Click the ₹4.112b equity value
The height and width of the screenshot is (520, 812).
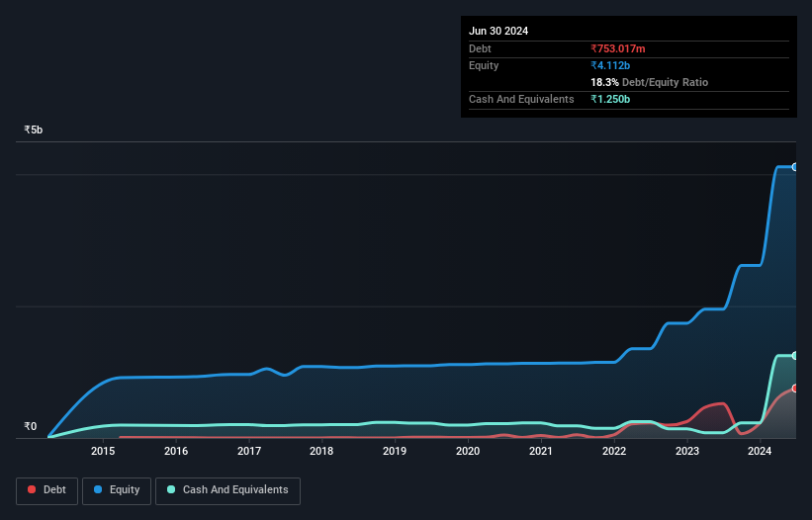(610, 65)
